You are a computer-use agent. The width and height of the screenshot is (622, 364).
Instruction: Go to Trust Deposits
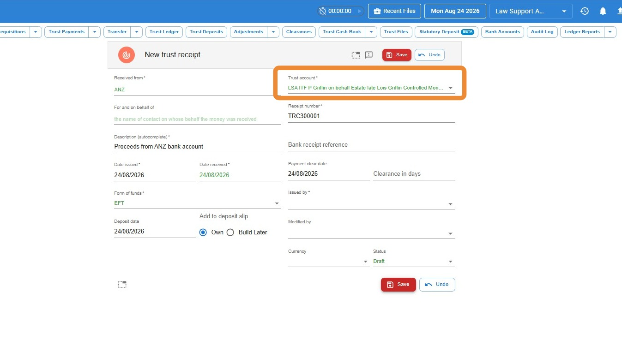tap(206, 32)
